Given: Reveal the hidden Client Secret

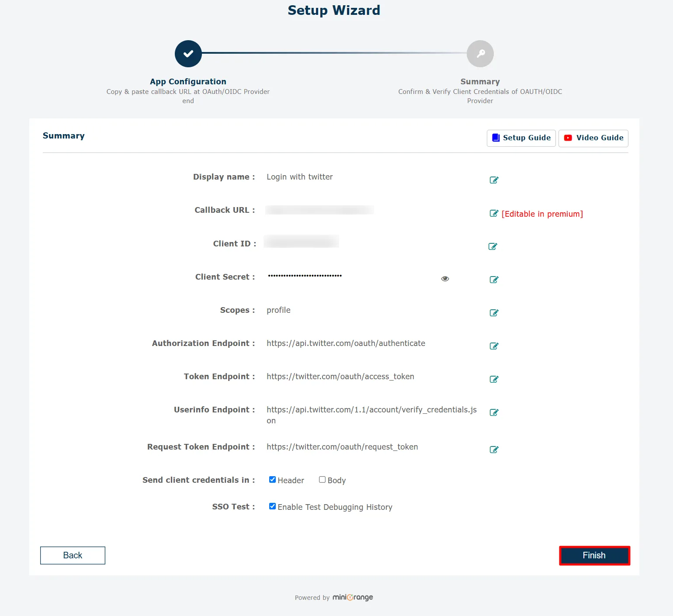Looking at the screenshot, I should (445, 279).
